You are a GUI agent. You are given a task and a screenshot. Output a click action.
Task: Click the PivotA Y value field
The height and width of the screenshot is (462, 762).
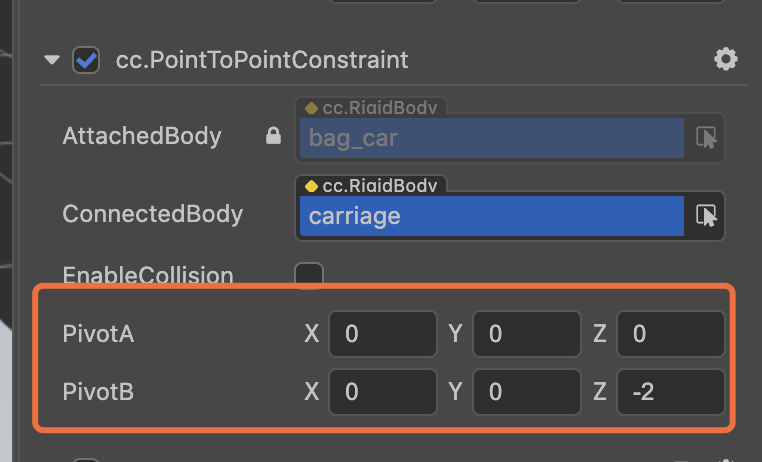(526, 334)
